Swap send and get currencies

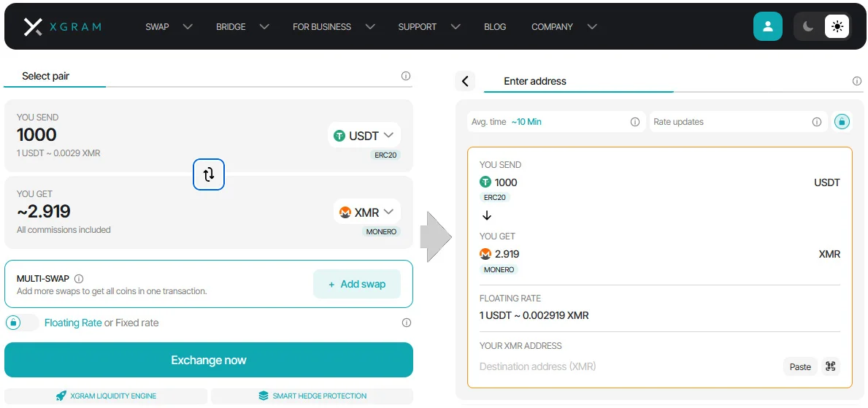[209, 174]
